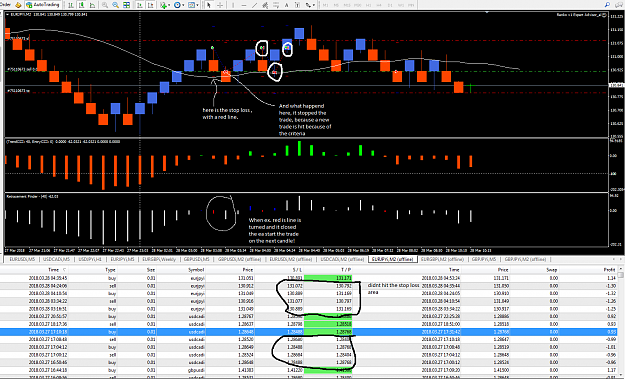
Task: Open the Periods clock dropdown
Action: click(x=178, y=5)
